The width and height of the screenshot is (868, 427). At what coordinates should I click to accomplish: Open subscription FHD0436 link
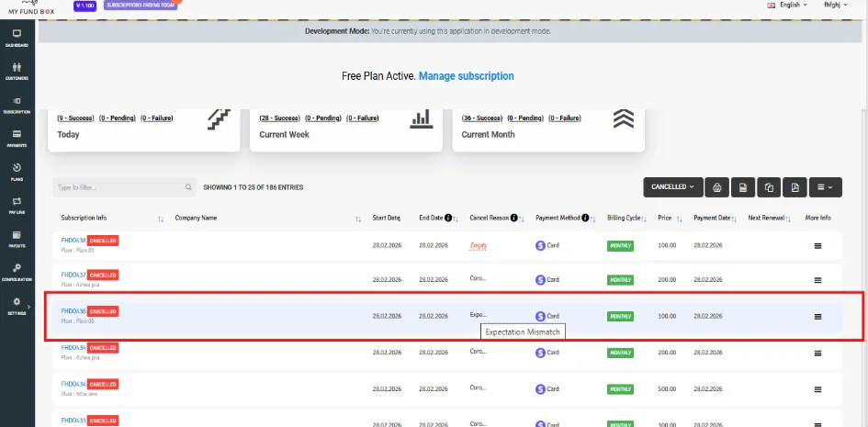pos(73,311)
